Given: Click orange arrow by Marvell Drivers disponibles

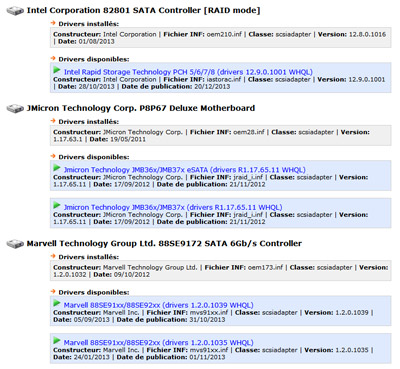Looking at the screenshot, I should (x=53, y=291).
